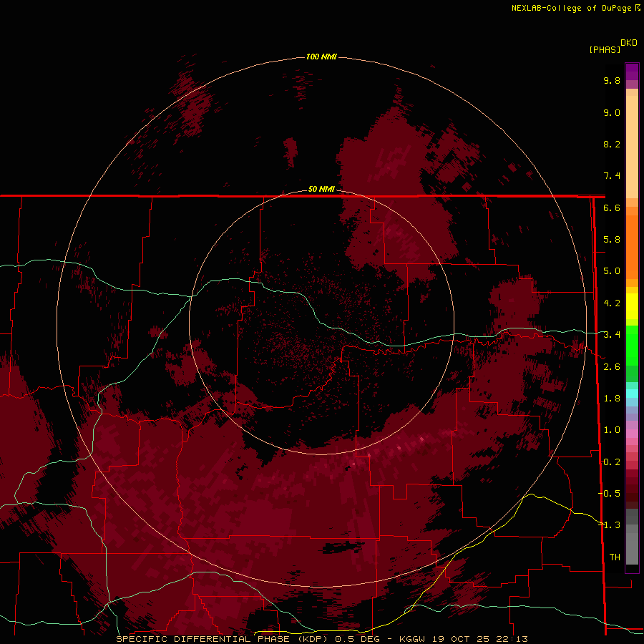Select the 6.6 scale label
Viewport: 644px width, 644px height.
[612, 208]
